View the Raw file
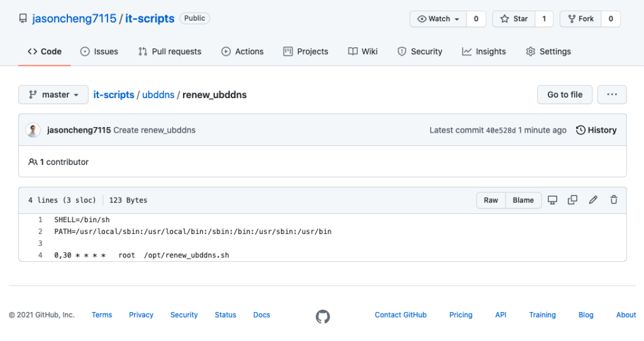Screen dimensions: 644x341 [x=491, y=200]
